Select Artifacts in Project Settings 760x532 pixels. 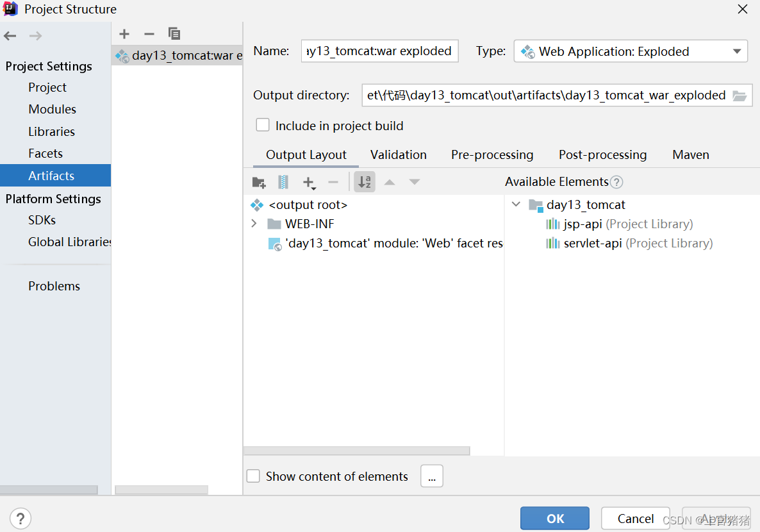click(55, 176)
